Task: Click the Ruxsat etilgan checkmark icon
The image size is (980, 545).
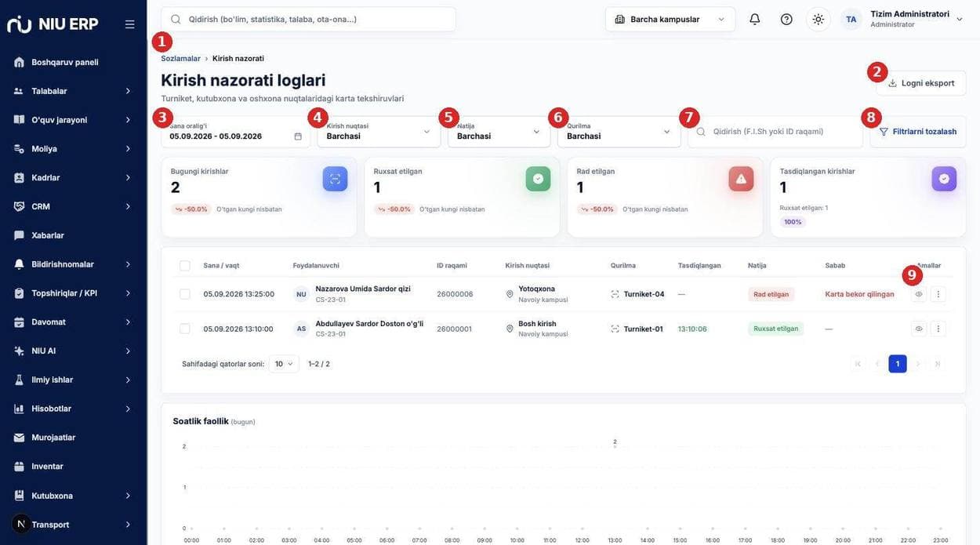Action: (538, 179)
